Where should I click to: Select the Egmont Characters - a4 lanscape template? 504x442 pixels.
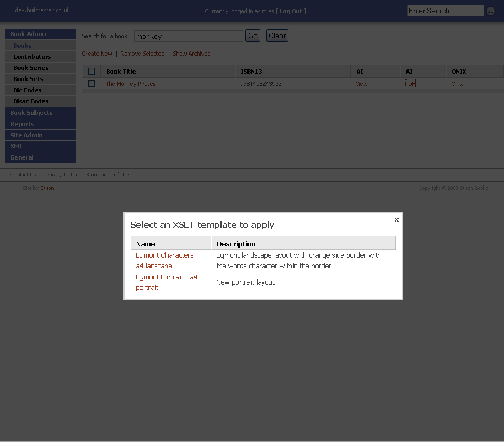[167, 260]
